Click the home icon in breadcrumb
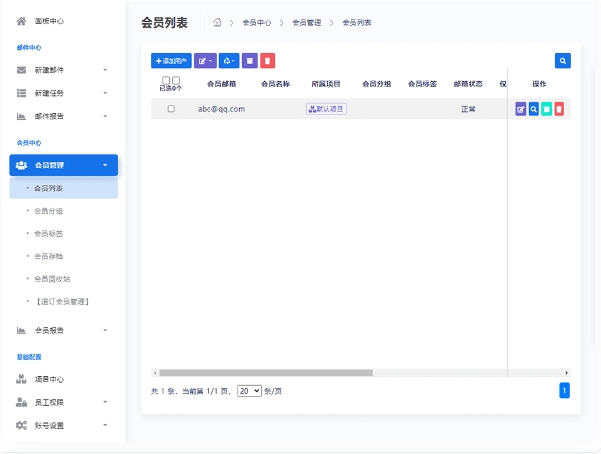Image resolution: width=601 pixels, height=454 pixels. 217,22
